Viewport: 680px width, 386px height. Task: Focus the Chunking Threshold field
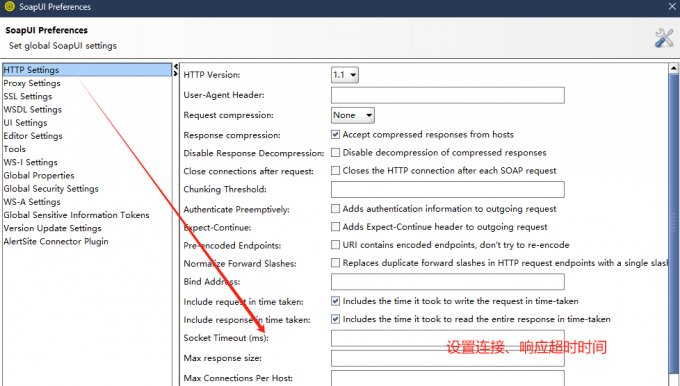tap(448, 190)
